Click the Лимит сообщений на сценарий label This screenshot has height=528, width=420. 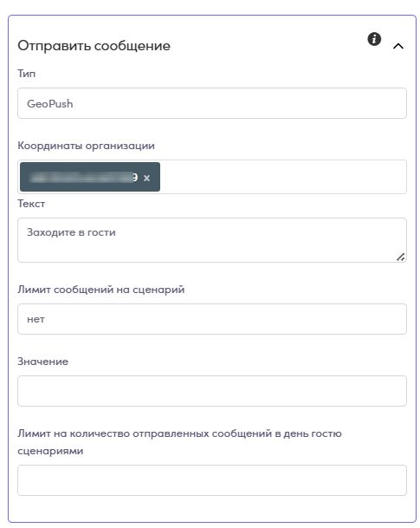100,290
